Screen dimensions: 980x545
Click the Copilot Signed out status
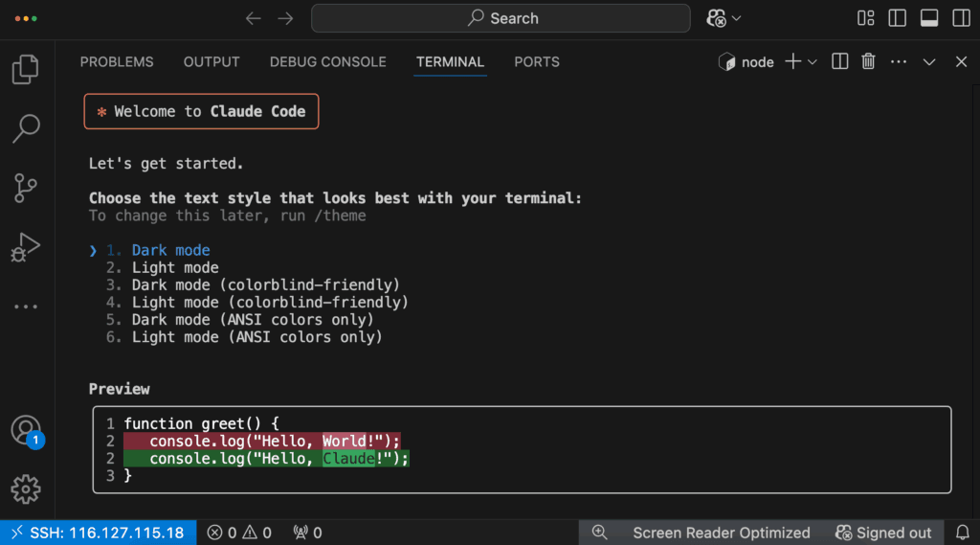[x=883, y=533]
